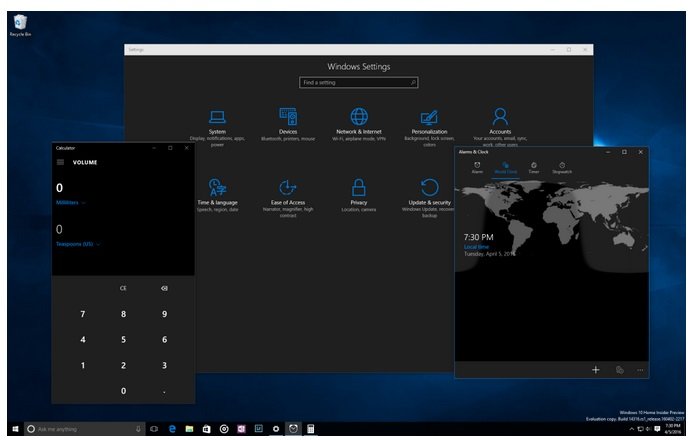The width and height of the screenshot is (697, 440).
Task: Open the more options ellipsis in Alarms & Clock
Action: [x=640, y=370]
